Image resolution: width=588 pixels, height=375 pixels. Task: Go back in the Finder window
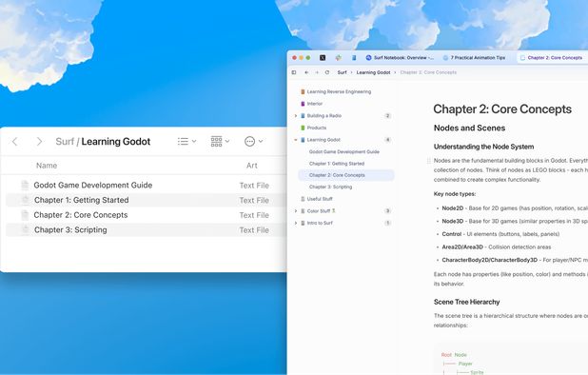click(15, 142)
